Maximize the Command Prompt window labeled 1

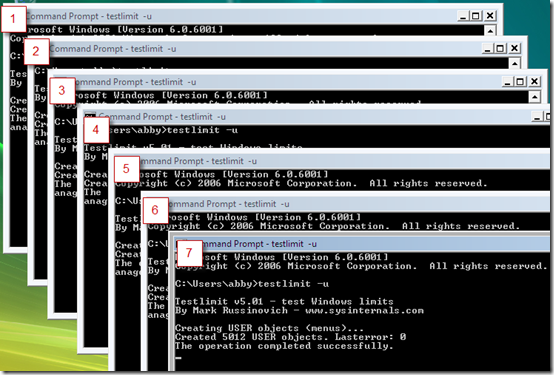click(476, 16)
